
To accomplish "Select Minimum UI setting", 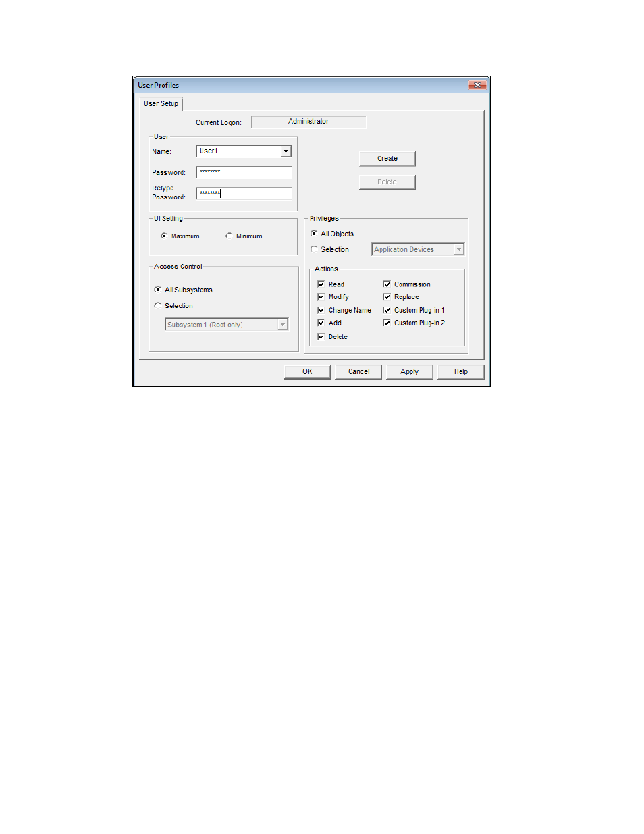I will point(229,236).
